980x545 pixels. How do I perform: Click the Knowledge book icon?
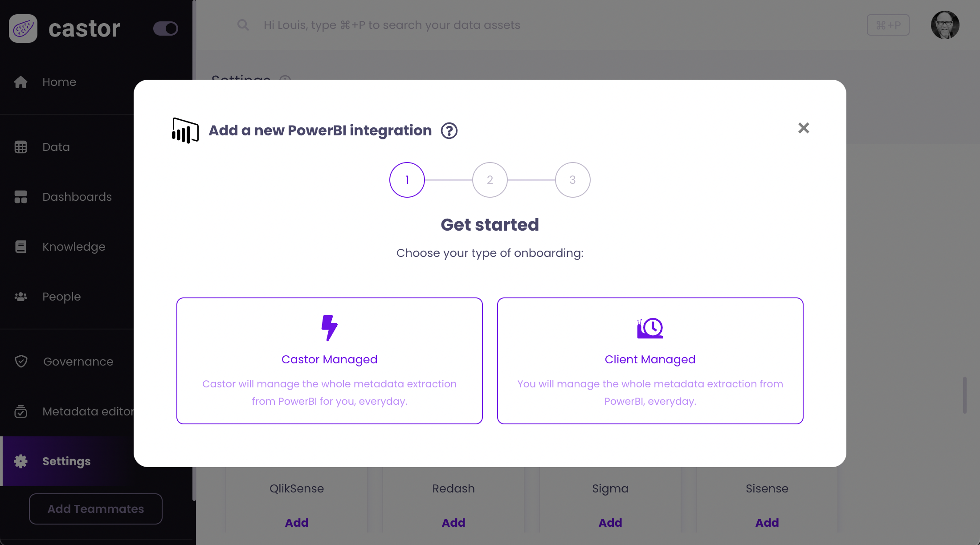coord(21,247)
